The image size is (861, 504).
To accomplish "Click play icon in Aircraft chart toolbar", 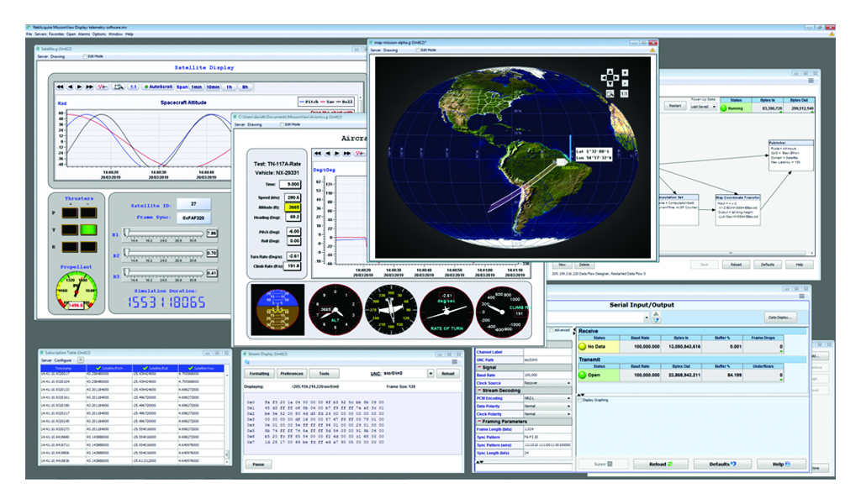I will (x=336, y=154).
